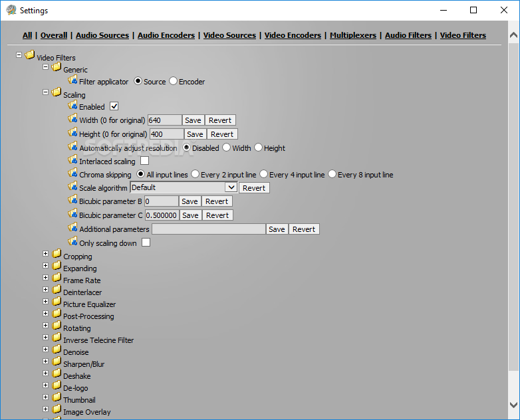Tick the Only scaling down checkbox
520x420 pixels.
(146, 243)
